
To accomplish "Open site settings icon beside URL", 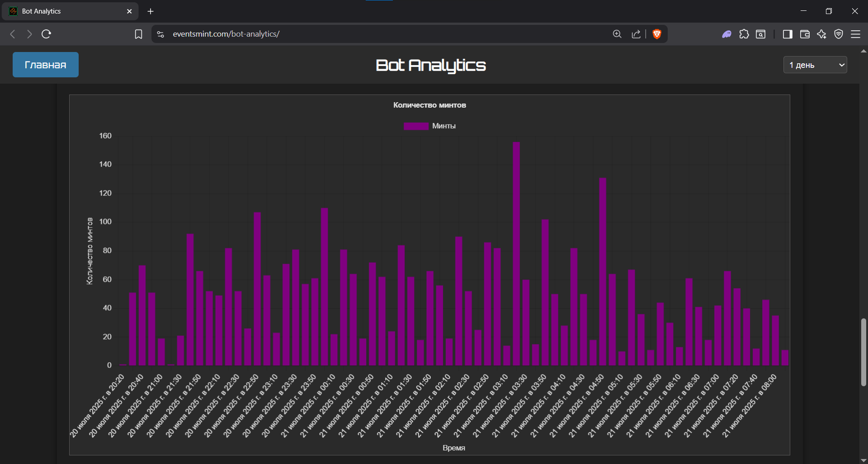I will (160, 34).
